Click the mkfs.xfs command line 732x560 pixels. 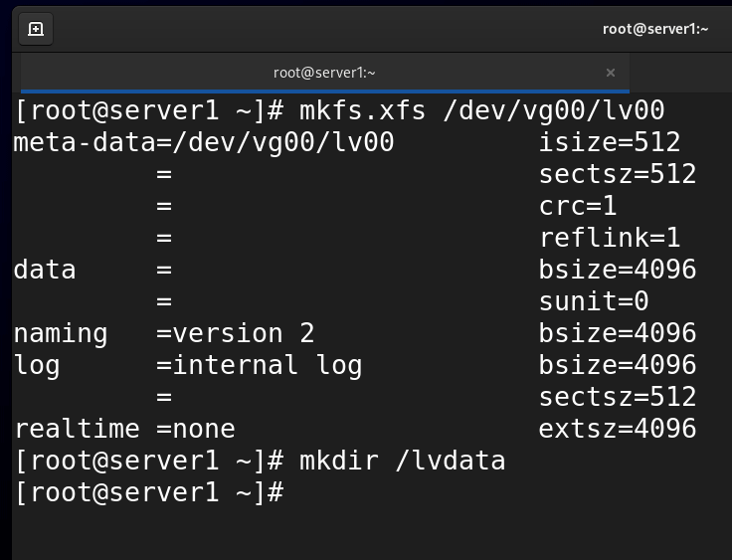coord(339,111)
